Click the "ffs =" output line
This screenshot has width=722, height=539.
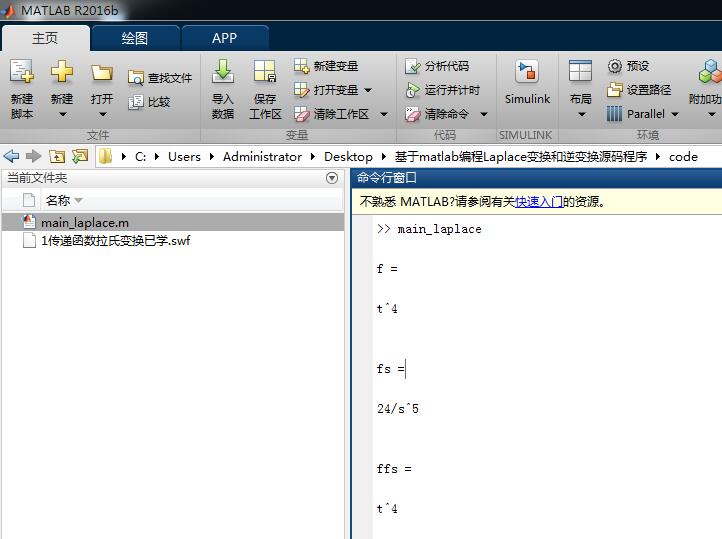394,469
